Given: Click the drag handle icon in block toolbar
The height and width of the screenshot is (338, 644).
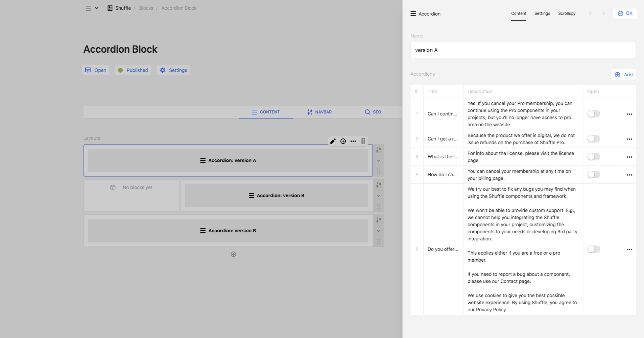Looking at the screenshot, I should click(363, 141).
